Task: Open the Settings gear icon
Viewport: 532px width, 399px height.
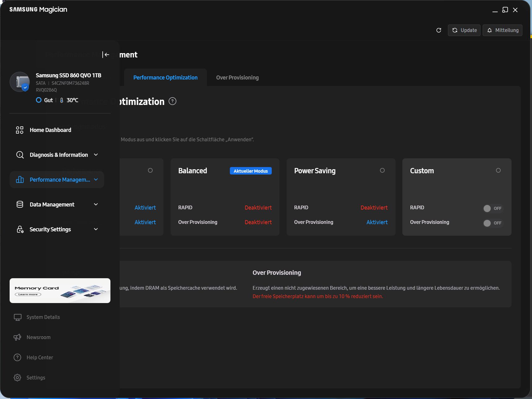Action: tap(18, 378)
